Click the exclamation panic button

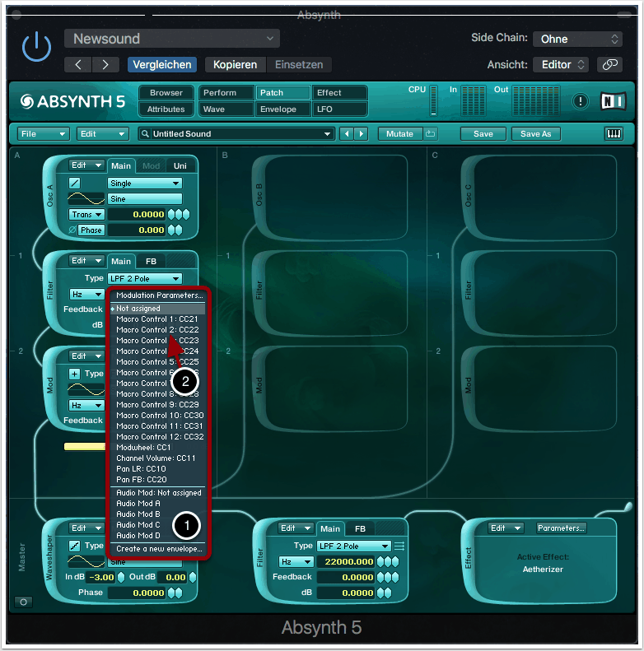[581, 101]
